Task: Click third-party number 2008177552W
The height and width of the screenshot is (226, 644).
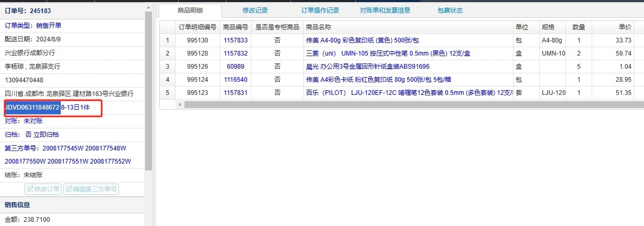Action: [111, 162]
